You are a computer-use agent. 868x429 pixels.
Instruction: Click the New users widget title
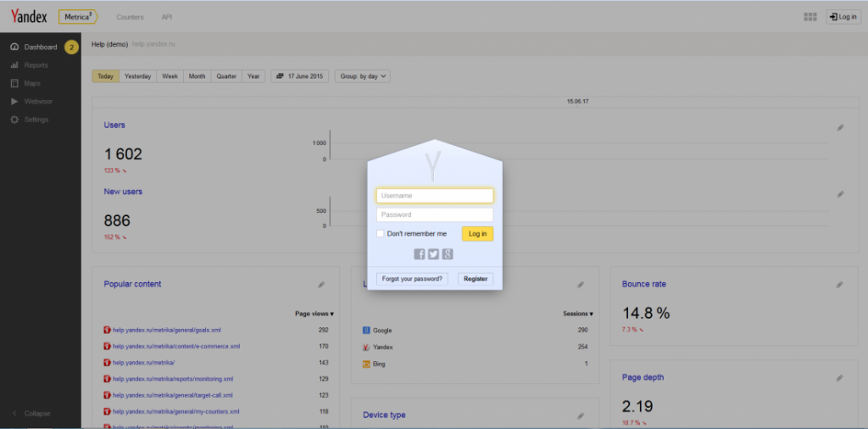coord(123,192)
